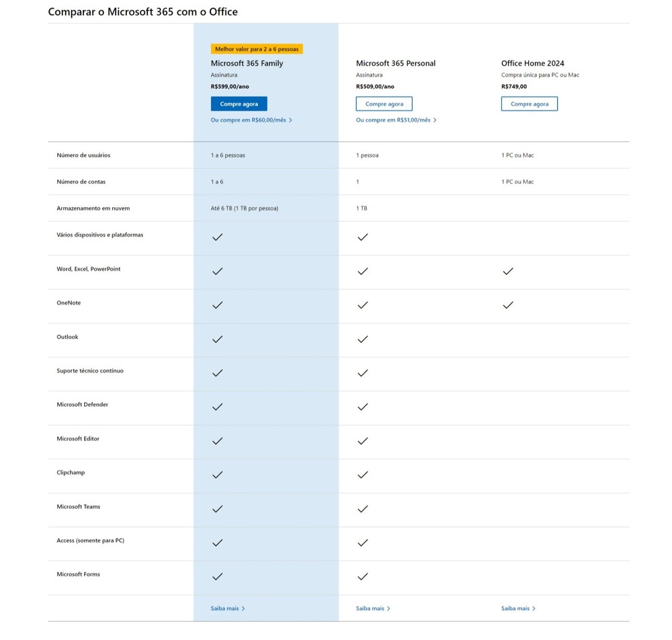The image size is (672, 640).
Task: Click the Compra única para PC ou Mac text
Action: (x=540, y=75)
